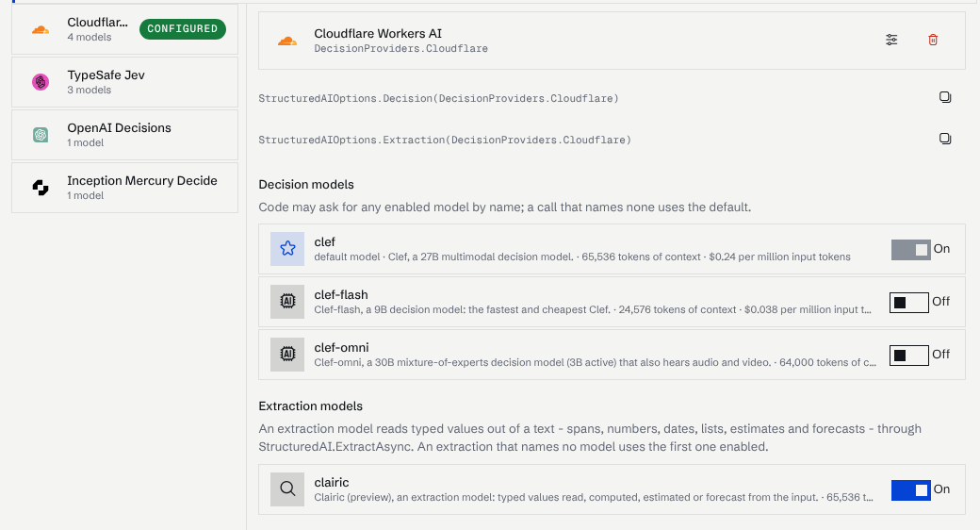Click the Inception Mercury Decide logo

[41, 188]
